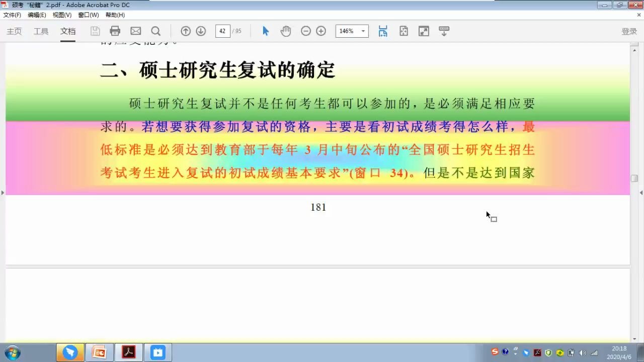Click the email attachment icon
644x362 pixels.
(135, 31)
